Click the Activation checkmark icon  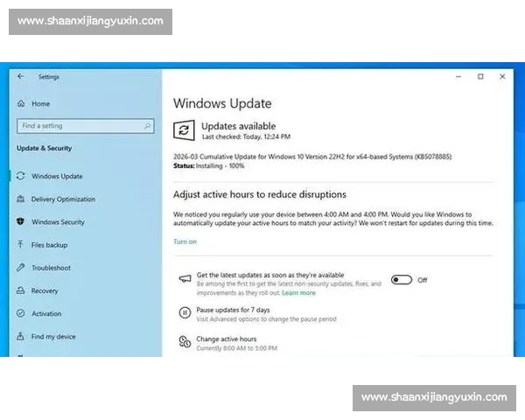(21, 313)
